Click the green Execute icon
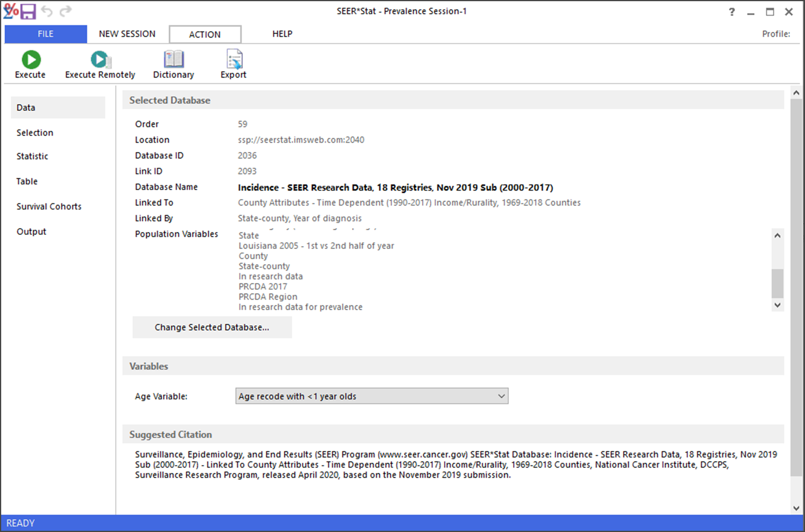This screenshot has height=532, width=805. (x=31, y=60)
